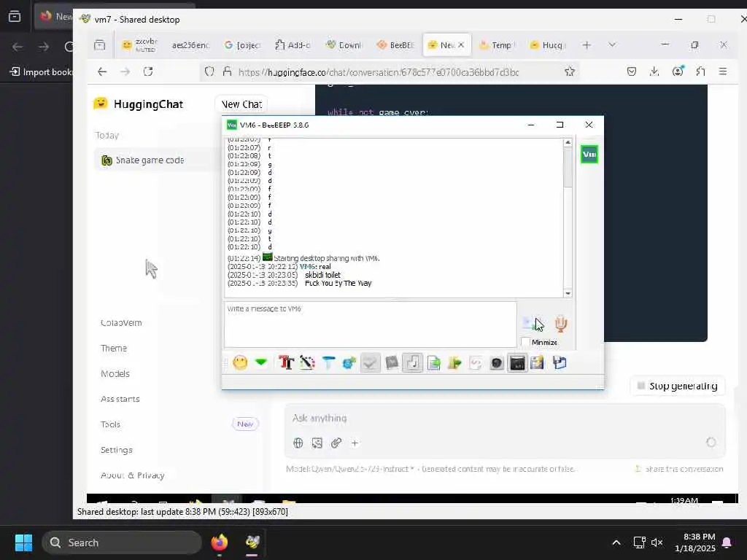Open a new tab with plus button

tap(587, 44)
